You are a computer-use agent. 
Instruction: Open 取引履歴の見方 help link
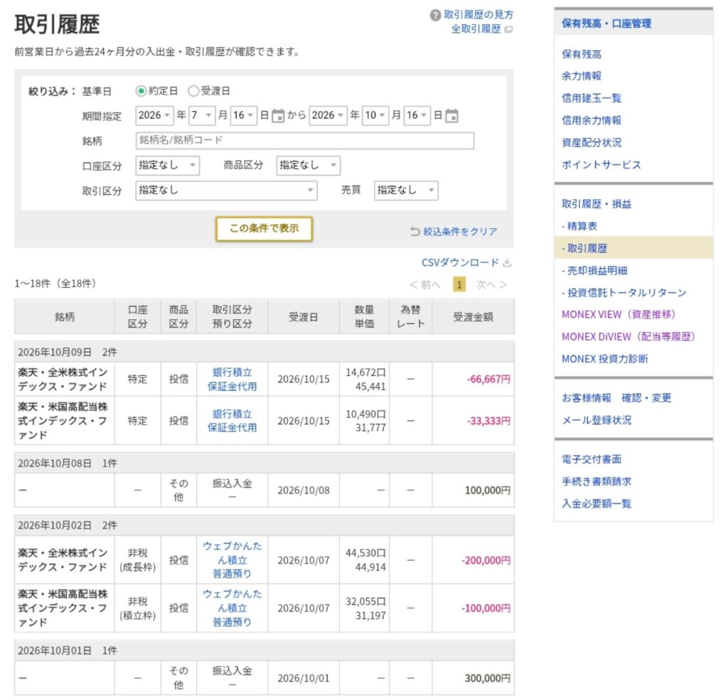478,15
